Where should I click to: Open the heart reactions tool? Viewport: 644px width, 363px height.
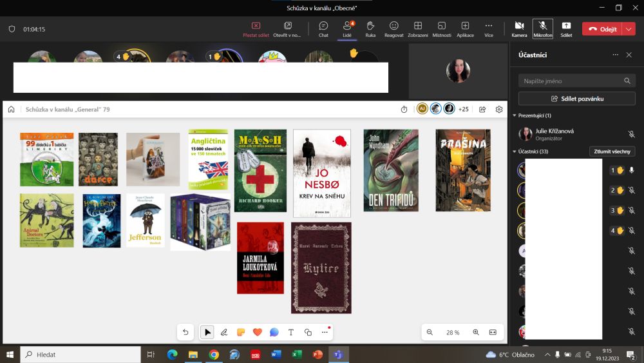(258, 332)
